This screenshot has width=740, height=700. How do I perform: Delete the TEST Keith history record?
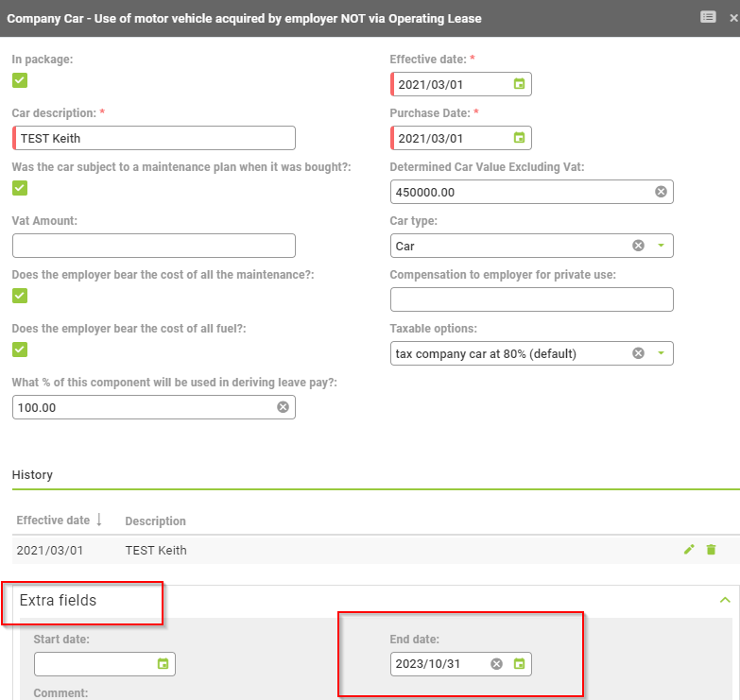(x=711, y=550)
